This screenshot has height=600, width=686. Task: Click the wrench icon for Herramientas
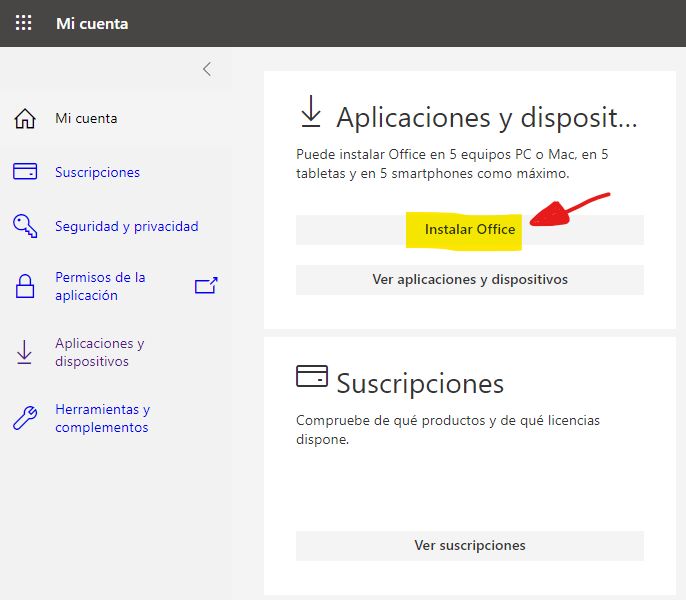point(25,418)
